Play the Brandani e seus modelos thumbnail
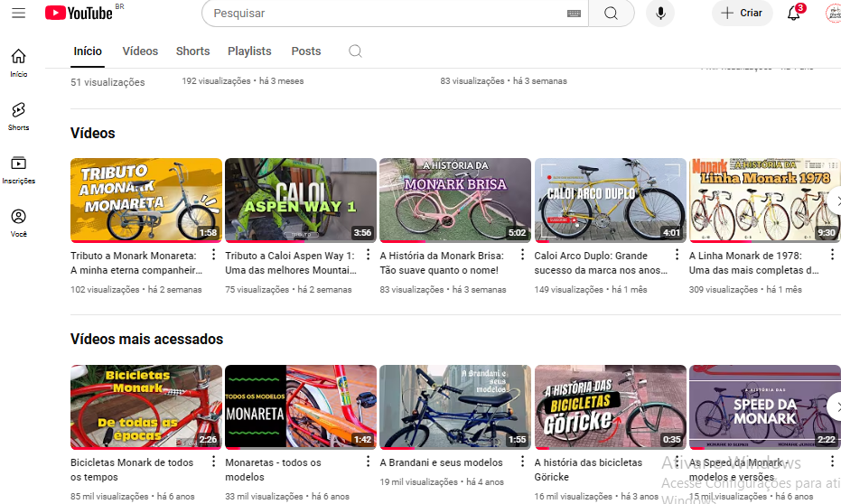Image resolution: width=841 pixels, height=504 pixels. coord(455,407)
